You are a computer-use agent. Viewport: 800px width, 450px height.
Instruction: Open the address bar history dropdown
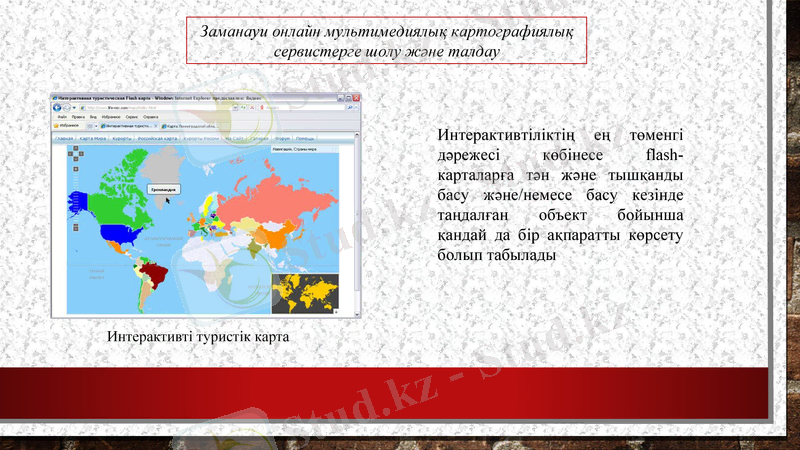(x=235, y=108)
